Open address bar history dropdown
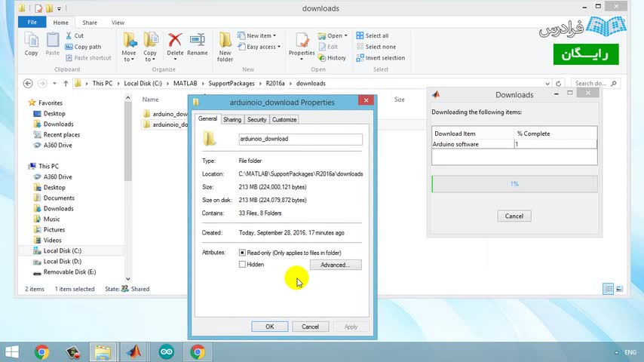The image size is (644, 362). click(547, 84)
